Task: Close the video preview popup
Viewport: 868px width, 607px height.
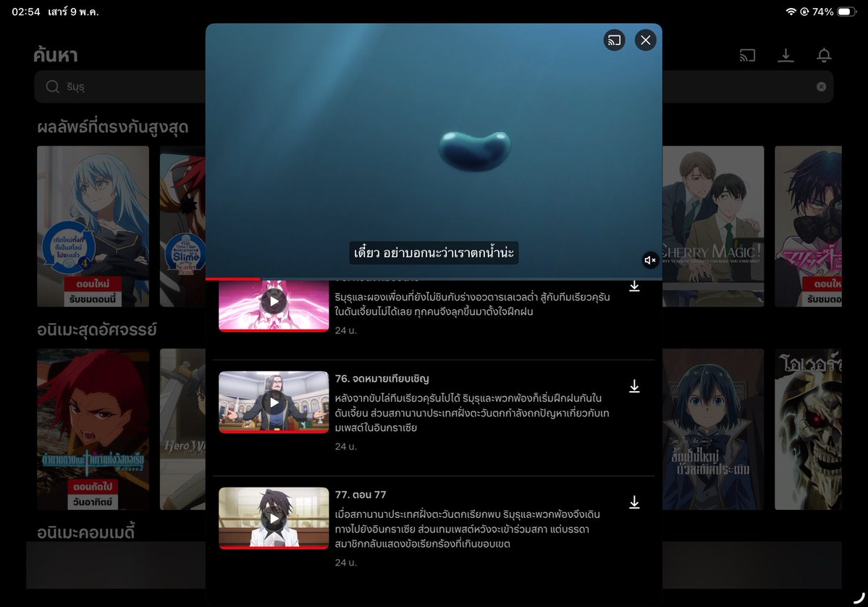Action: 646,40
